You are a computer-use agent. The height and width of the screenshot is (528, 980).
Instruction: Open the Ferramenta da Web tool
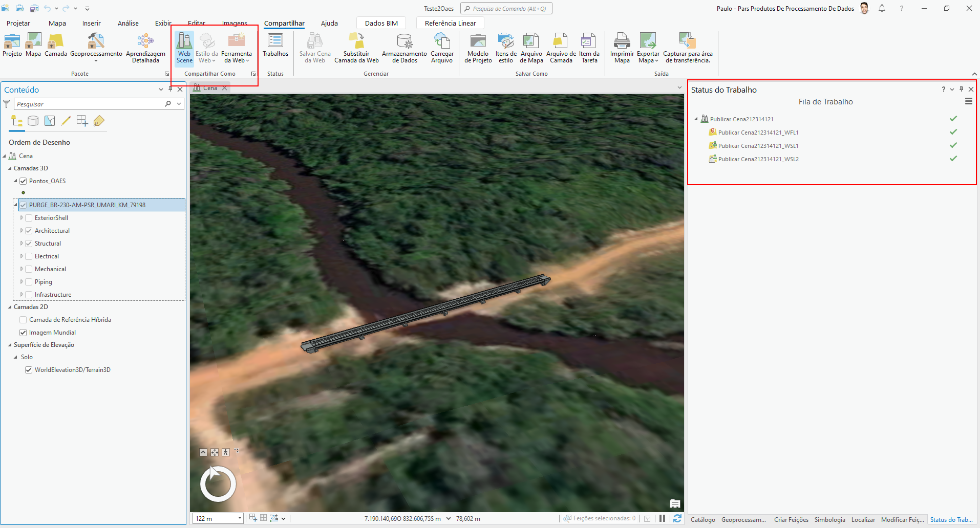click(237, 48)
